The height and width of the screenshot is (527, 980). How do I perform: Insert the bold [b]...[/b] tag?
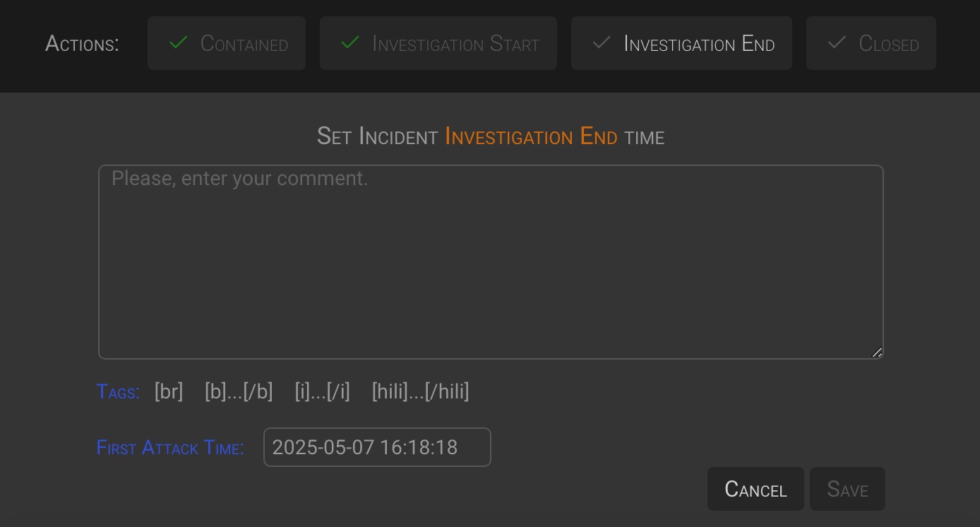[x=239, y=391]
